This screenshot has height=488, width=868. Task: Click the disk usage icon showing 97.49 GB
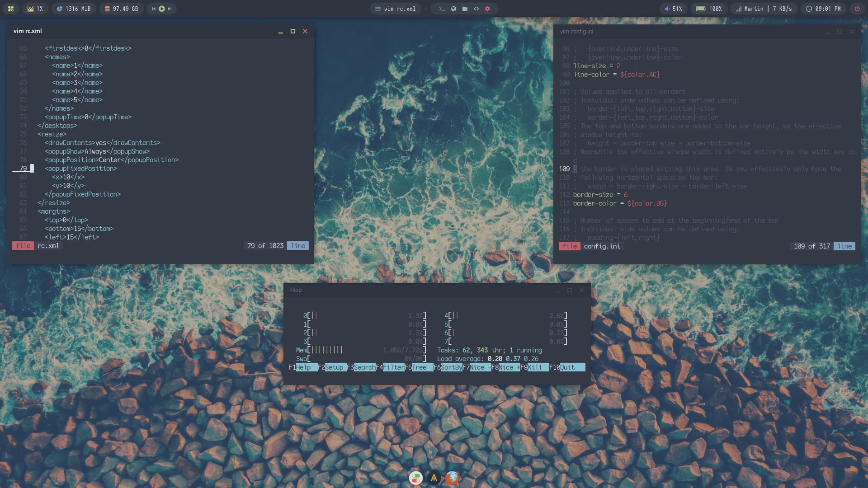point(107,8)
